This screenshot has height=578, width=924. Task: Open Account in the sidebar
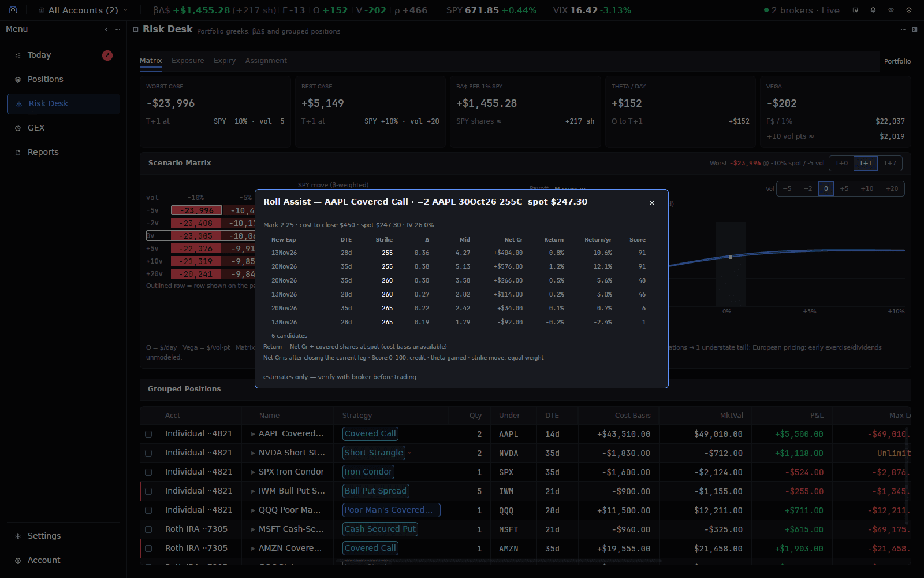click(64, 560)
